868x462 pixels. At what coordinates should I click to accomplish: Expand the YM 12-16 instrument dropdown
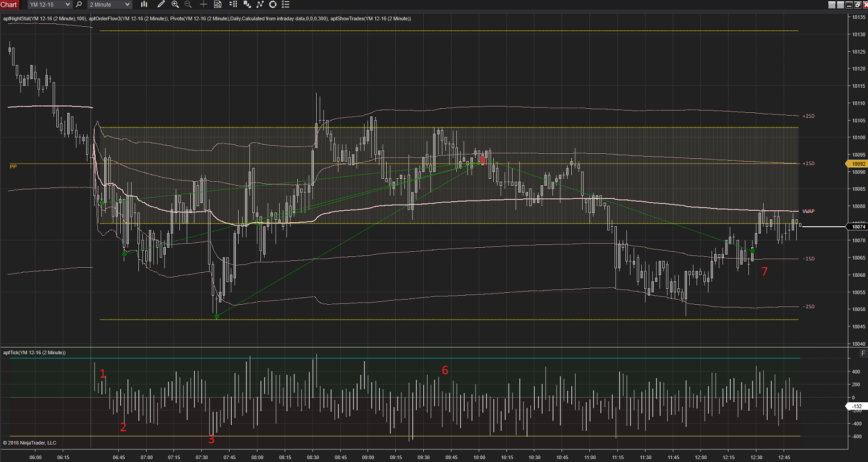coord(50,5)
